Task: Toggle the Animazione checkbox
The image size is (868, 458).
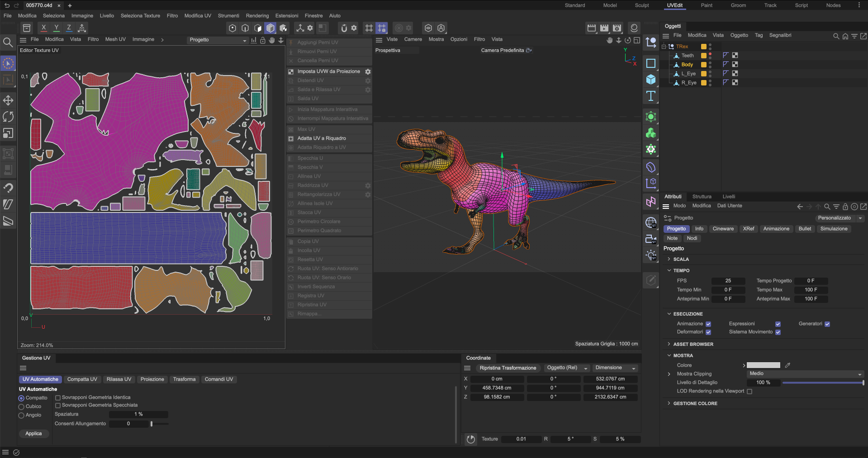Action: pos(708,324)
